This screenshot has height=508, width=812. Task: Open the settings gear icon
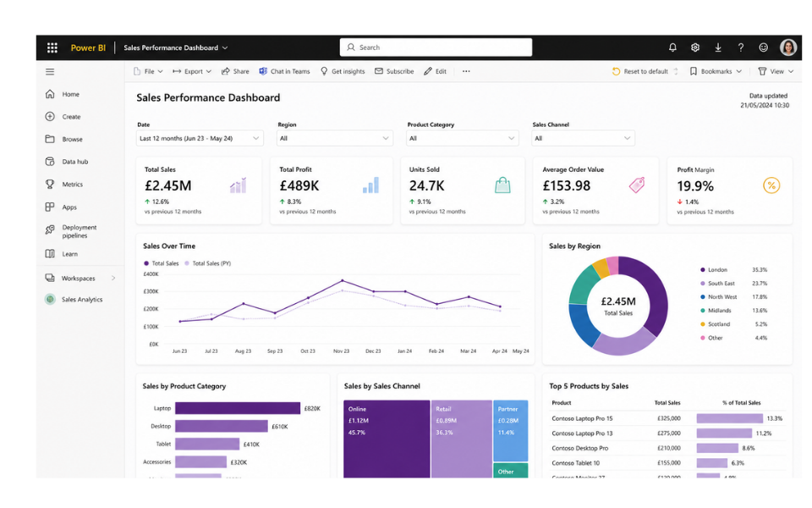tap(695, 47)
